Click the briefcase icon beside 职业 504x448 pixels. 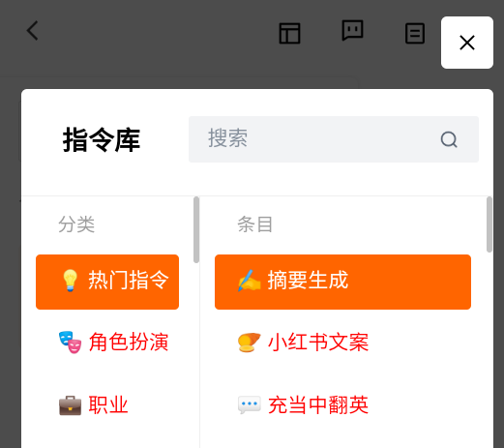click(70, 405)
